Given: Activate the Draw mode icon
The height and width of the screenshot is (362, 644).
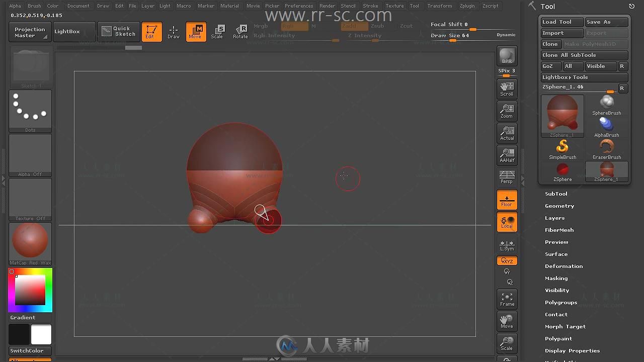Looking at the screenshot, I should point(174,32).
